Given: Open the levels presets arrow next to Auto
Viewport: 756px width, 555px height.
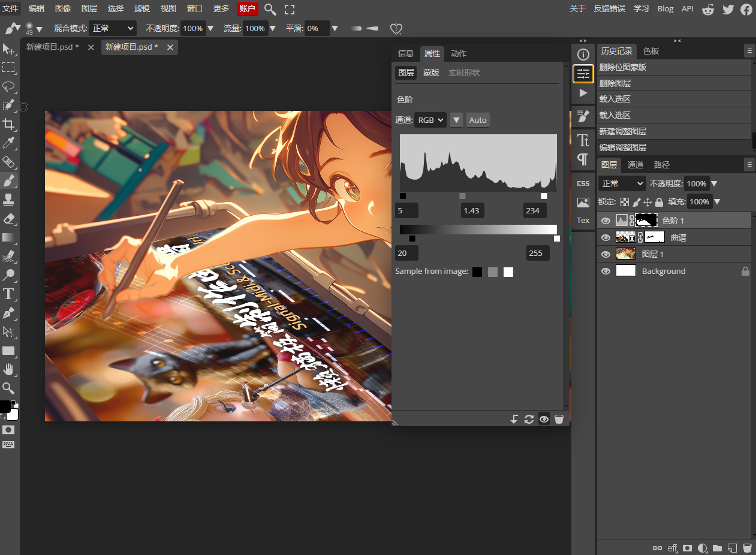Looking at the screenshot, I should pyautogui.click(x=457, y=120).
